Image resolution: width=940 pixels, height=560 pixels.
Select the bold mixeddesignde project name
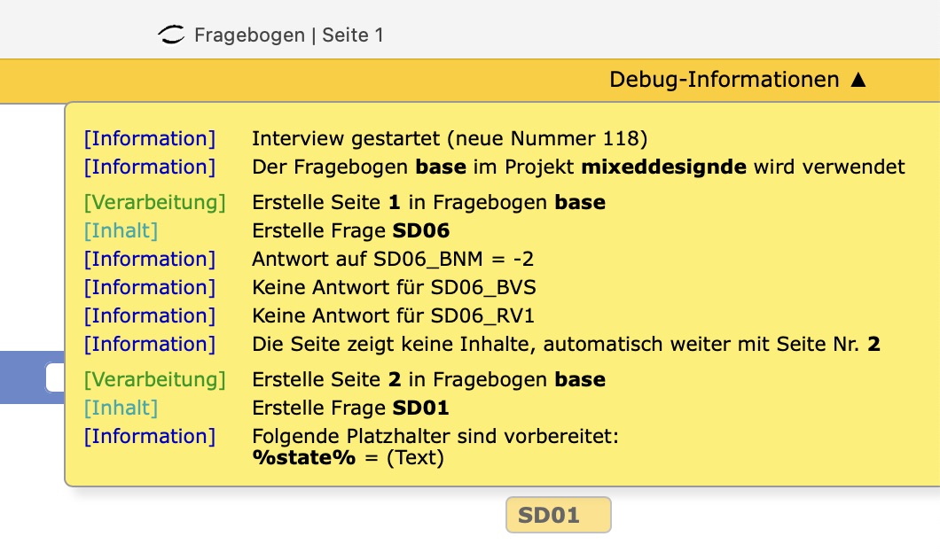pos(664,167)
